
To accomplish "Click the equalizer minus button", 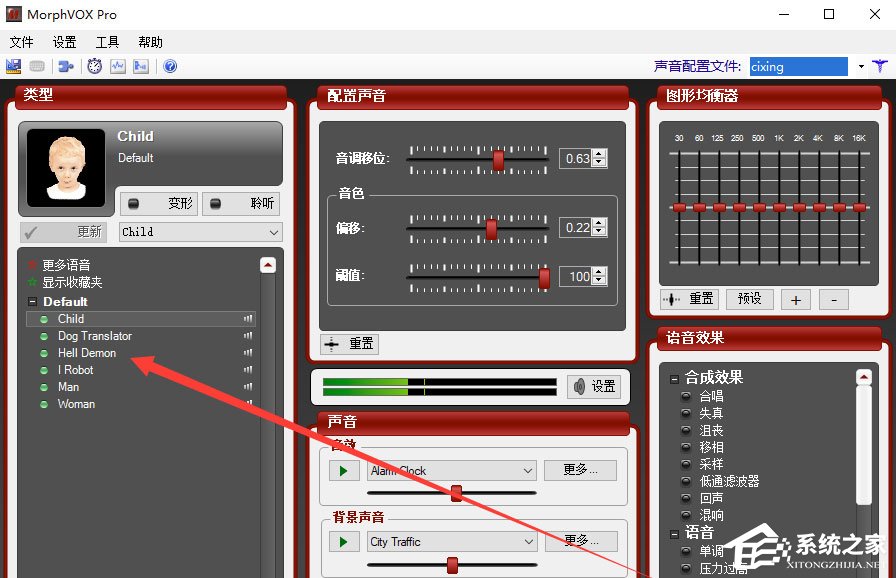I will [834, 300].
